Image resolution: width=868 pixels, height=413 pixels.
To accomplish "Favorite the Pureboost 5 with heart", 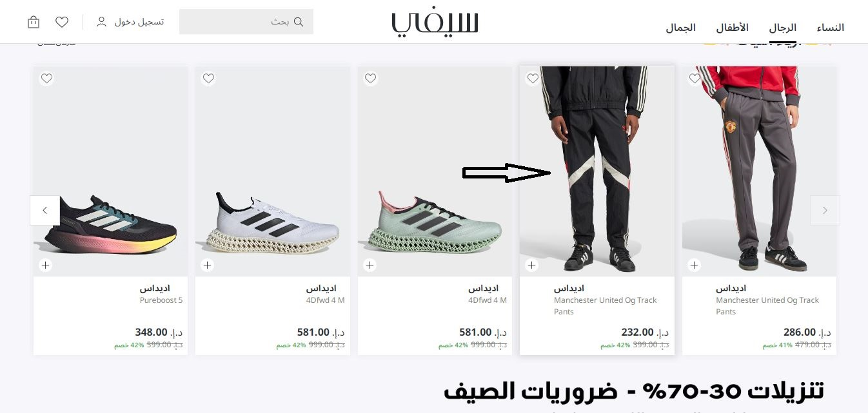I will (46, 79).
